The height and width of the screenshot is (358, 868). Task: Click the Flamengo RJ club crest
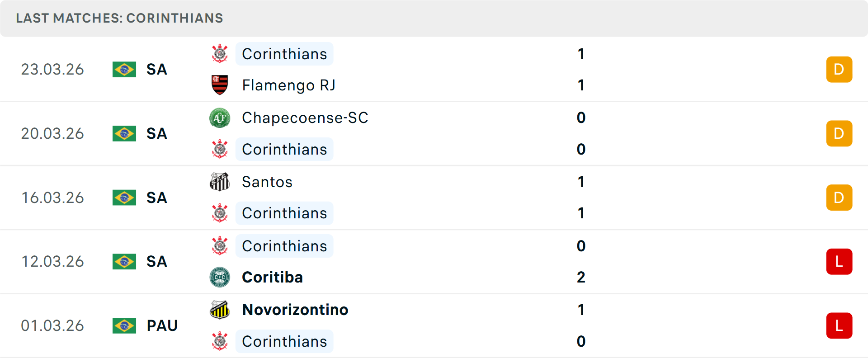[220, 85]
